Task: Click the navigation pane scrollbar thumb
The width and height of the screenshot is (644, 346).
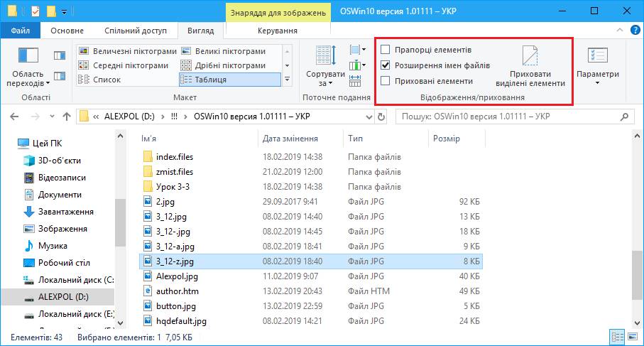Action: click(119, 222)
